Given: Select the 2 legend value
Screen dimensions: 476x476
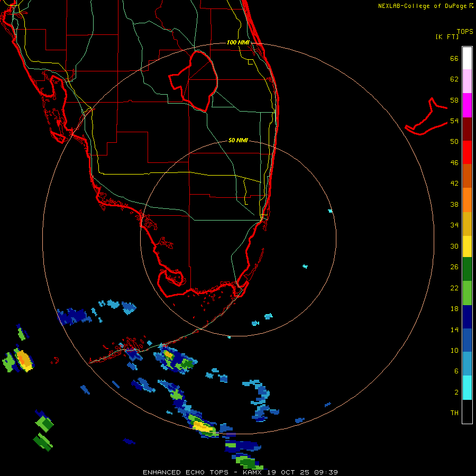Looking at the screenshot, I should click(x=456, y=392).
